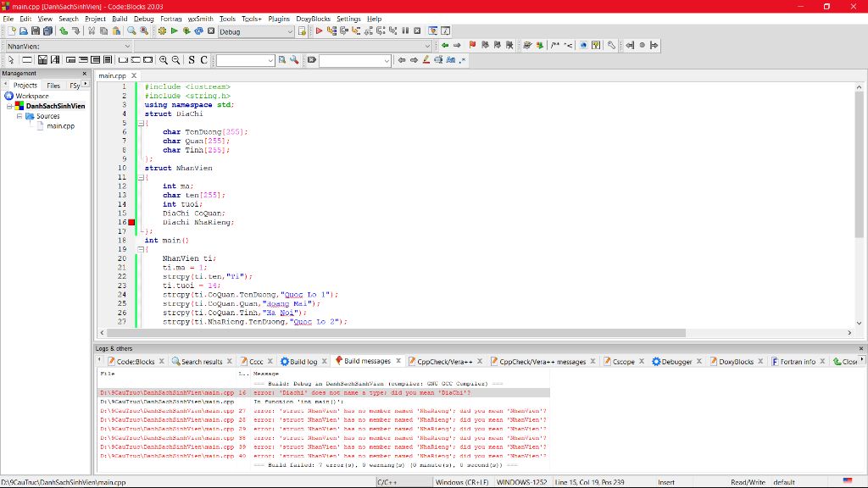Open the Settings menu
The height and width of the screenshot is (488, 868).
coord(348,19)
